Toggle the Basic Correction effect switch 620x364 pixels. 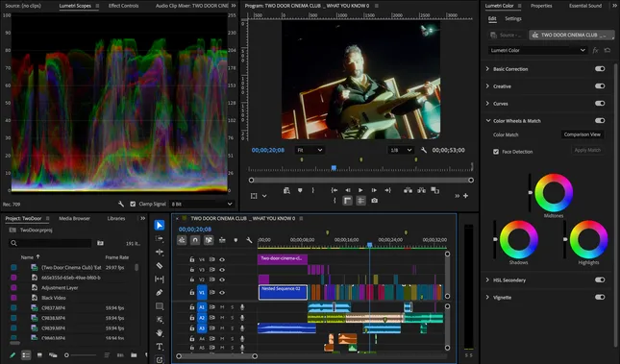point(600,69)
